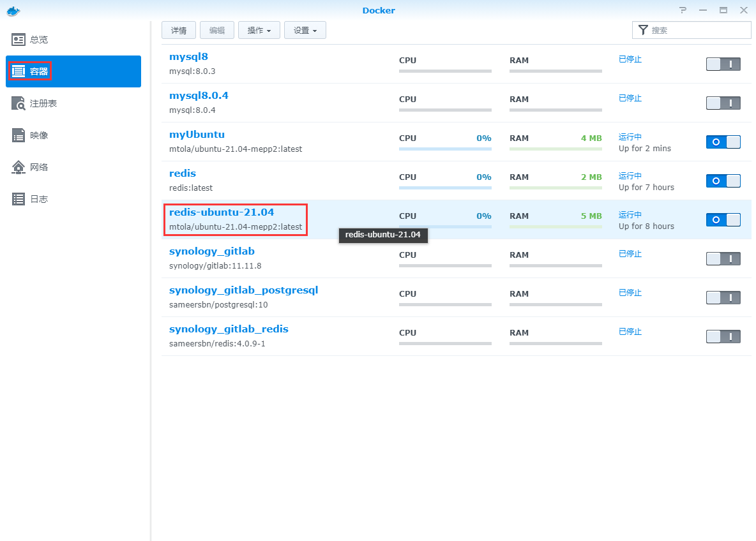Viewport: 756px width, 541px height.
Task: Expand the 操作 action dropdown
Action: pos(259,31)
